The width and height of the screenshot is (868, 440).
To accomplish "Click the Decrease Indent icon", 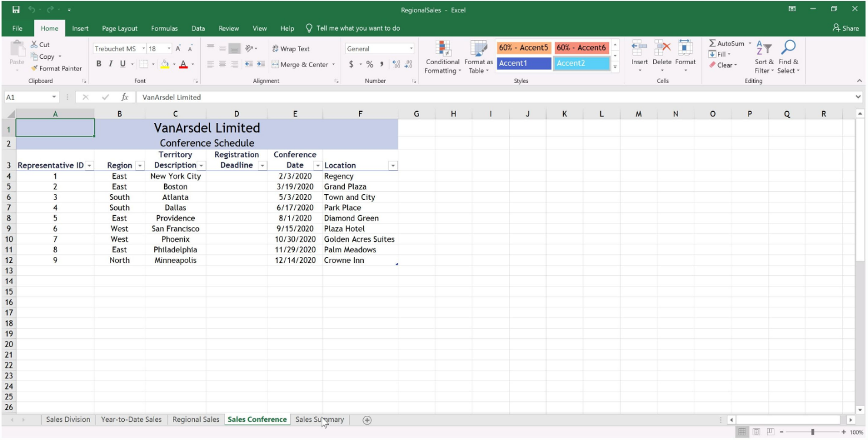I will 248,64.
